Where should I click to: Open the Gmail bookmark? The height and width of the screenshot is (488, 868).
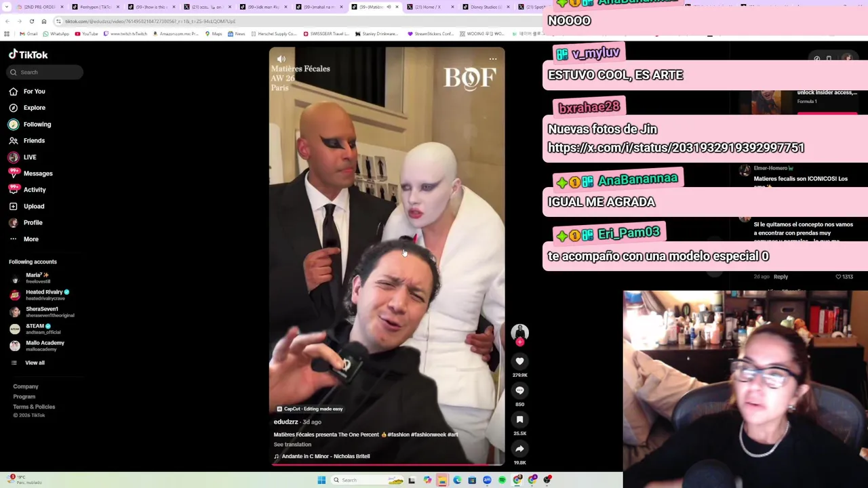pos(28,34)
